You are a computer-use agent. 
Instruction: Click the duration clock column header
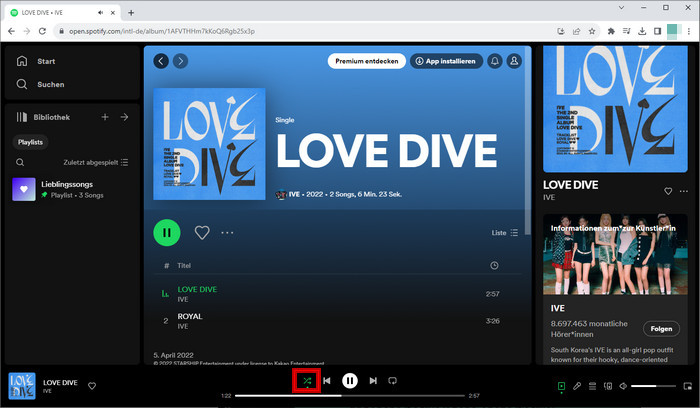494,266
